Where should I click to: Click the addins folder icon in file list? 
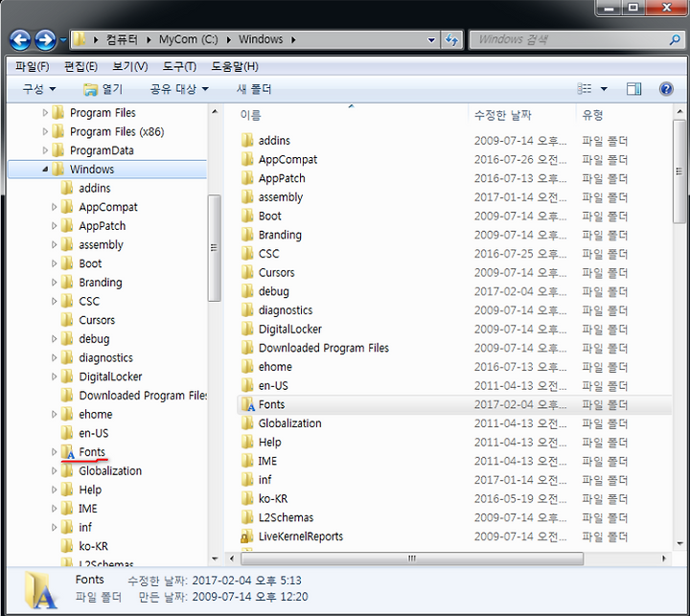click(248, 141)
